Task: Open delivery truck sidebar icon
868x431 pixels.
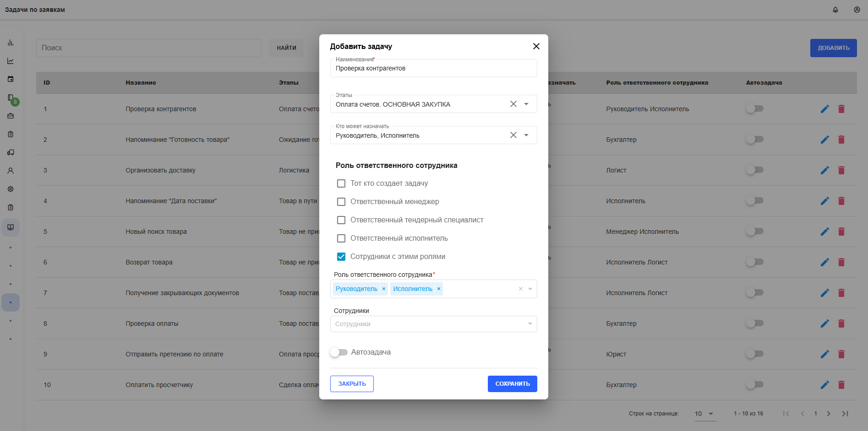Action: tap(11, 152)
